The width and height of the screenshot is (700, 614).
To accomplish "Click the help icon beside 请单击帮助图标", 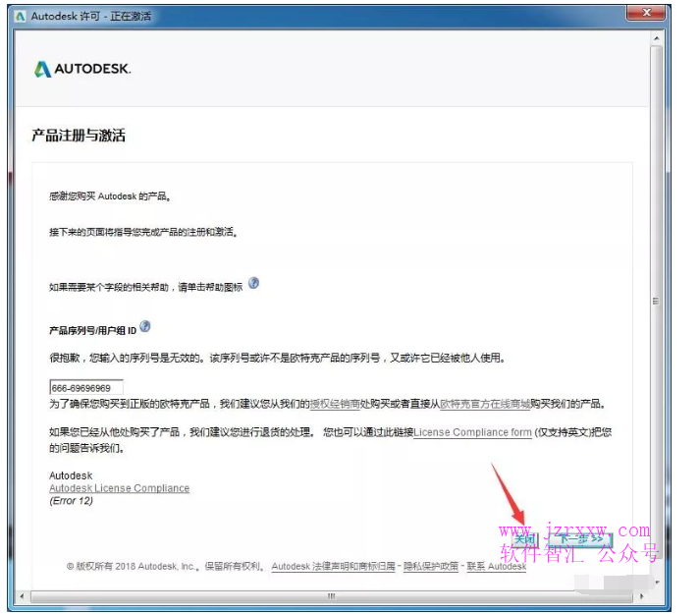I will click(x=253, y=283).
